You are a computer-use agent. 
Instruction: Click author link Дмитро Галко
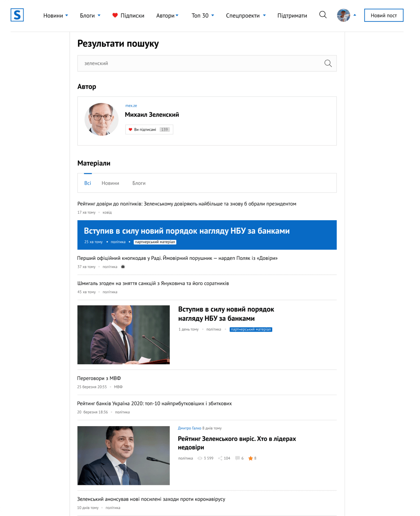(189, 428)
